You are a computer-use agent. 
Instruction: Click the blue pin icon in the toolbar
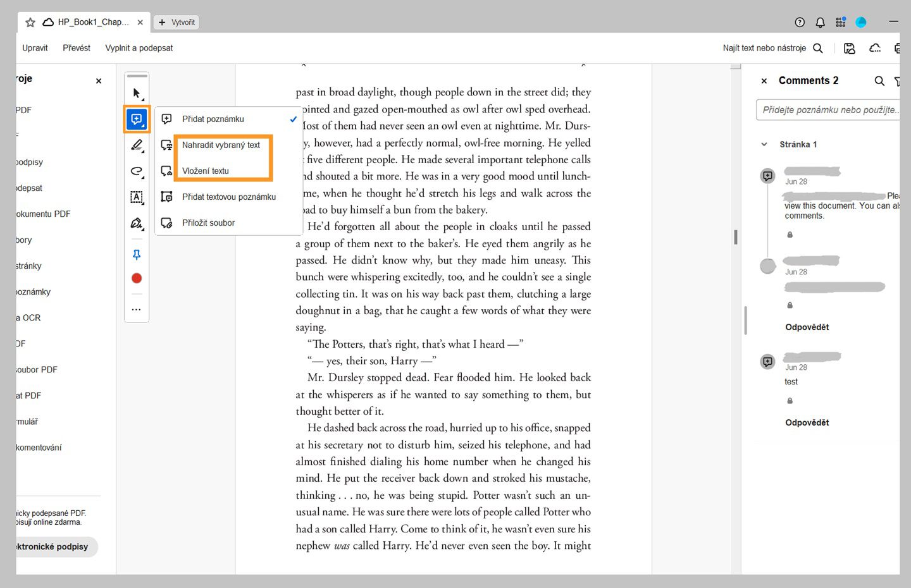(137, 254)
